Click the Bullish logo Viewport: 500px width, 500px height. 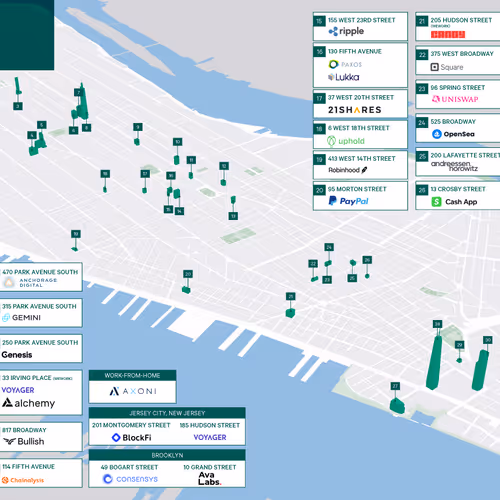coord(23,441)
